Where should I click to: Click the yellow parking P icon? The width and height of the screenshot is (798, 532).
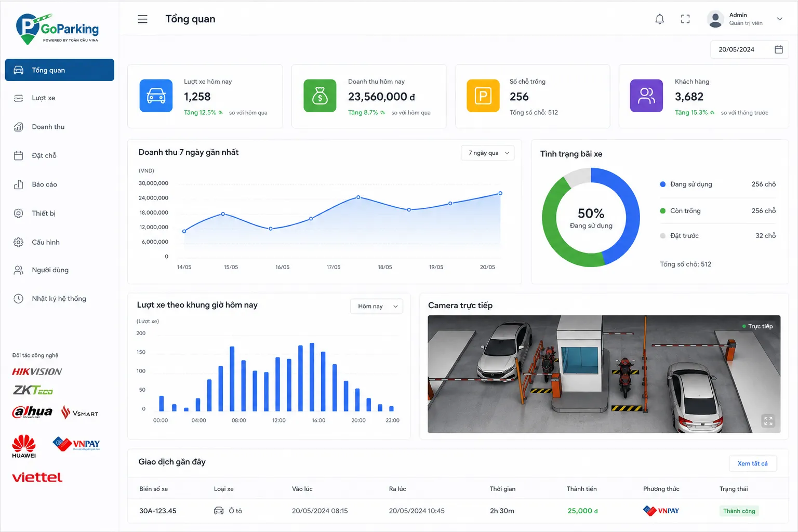483,96
